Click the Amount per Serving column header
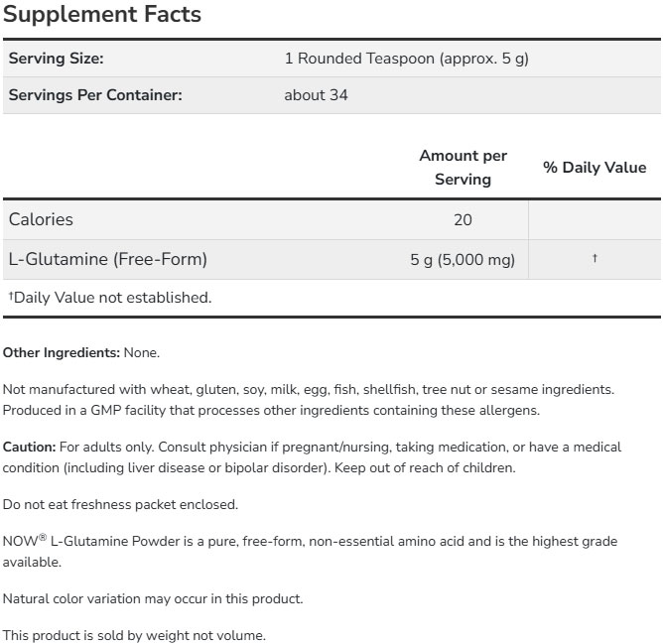This screenshot has width=663, height=644. [x=463, y=167]
